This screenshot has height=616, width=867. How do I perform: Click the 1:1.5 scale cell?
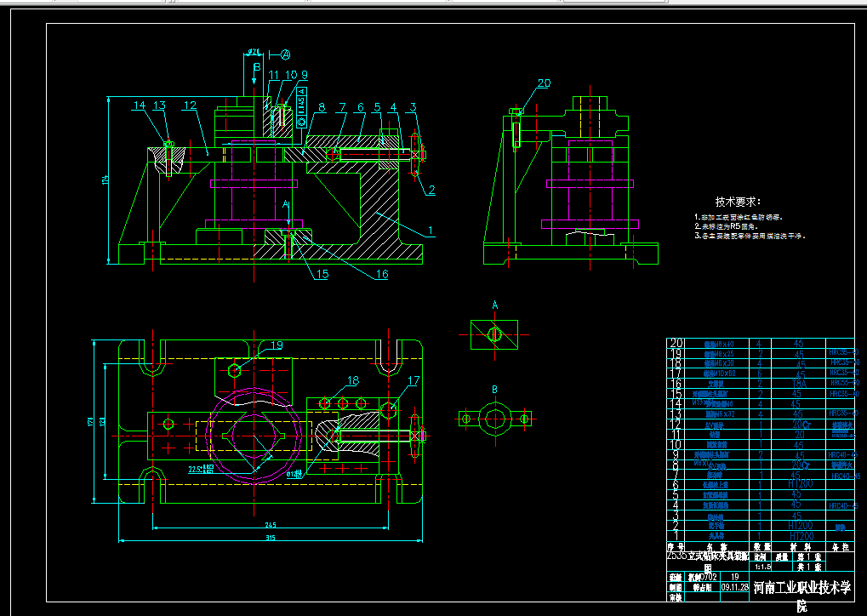[x=760, y=566]
